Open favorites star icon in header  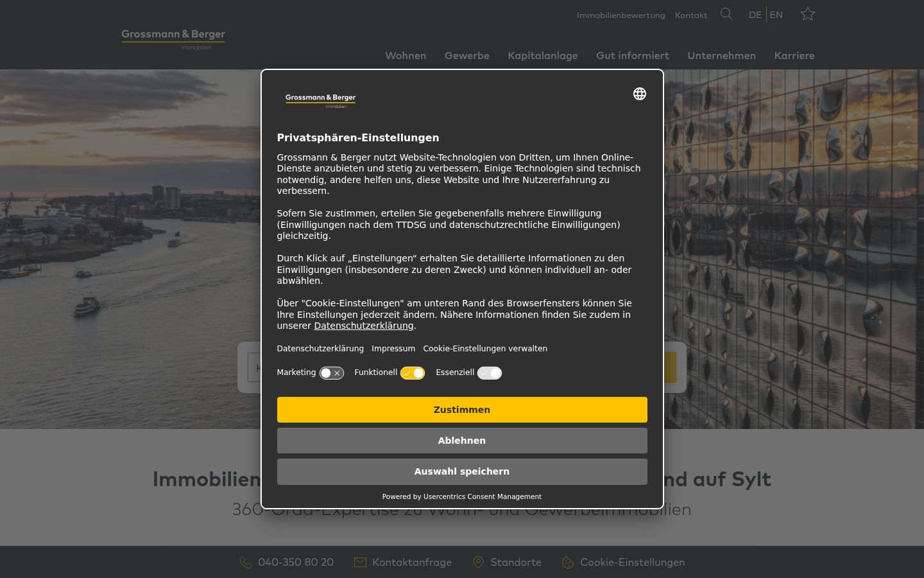point(808,14)
